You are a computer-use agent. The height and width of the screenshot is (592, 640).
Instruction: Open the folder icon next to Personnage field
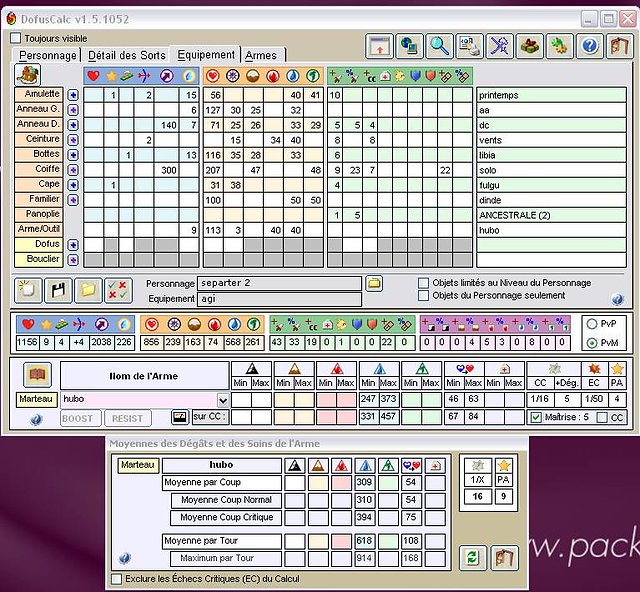[x=374, y=283]
